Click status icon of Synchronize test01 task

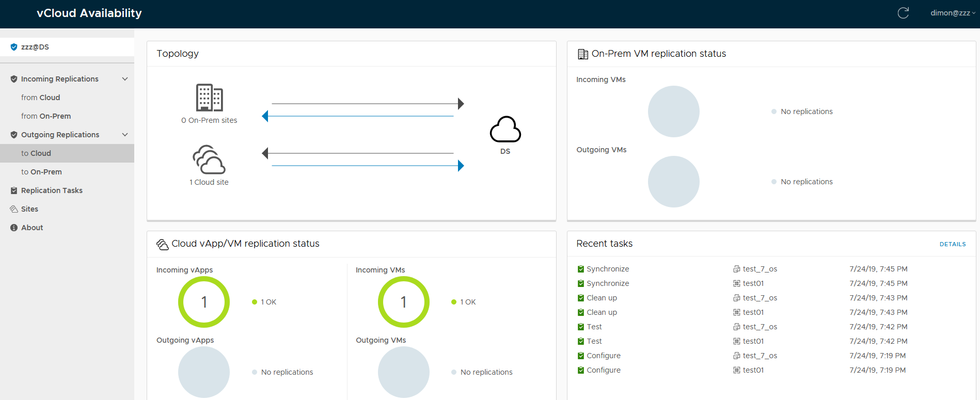pos(581,283)
